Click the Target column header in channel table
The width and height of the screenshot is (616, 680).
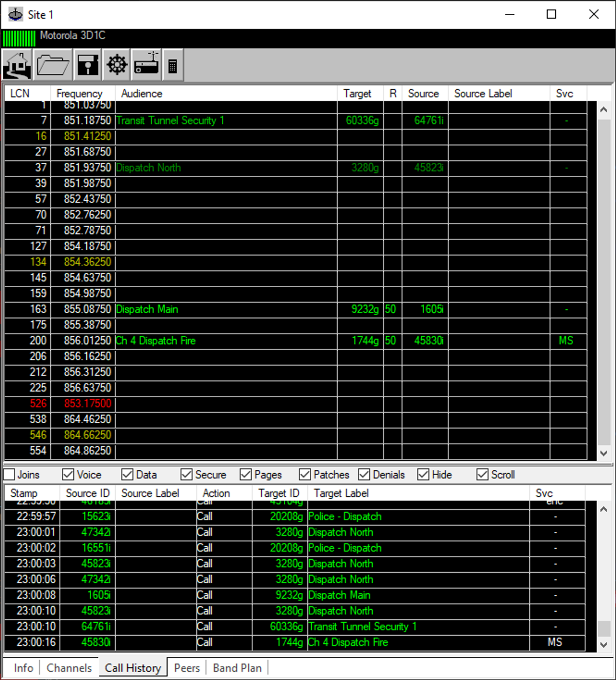click(x=360, y=93)
